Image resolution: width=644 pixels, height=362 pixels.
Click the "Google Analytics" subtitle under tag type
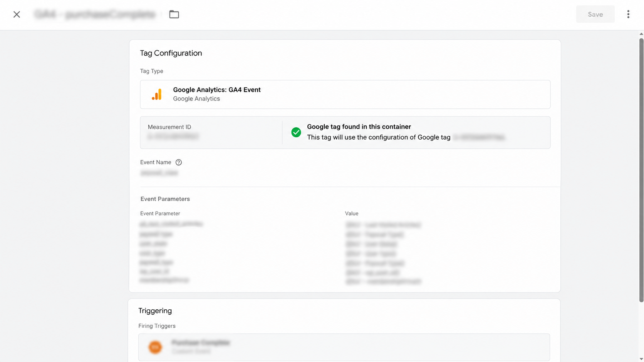click(196, 99)
